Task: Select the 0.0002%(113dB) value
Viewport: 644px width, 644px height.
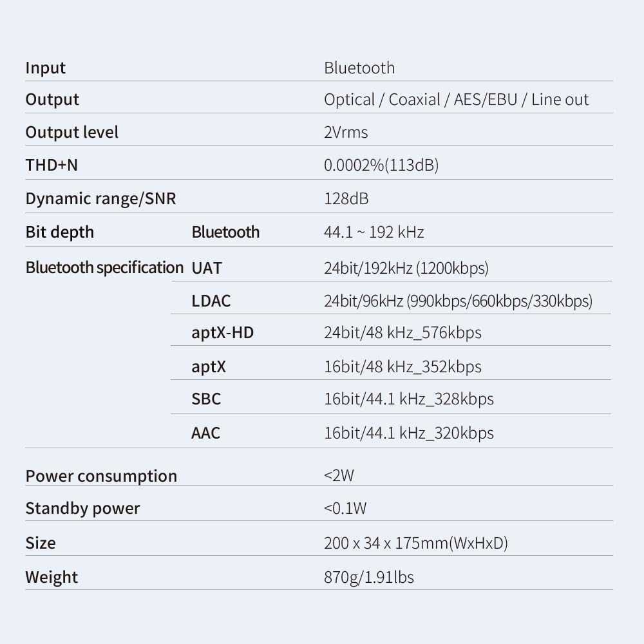Action: 381,165
